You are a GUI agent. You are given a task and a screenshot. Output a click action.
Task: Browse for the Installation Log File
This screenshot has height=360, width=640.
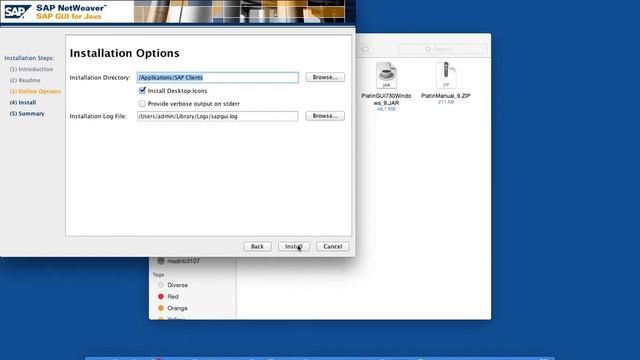tap(325, 116)
